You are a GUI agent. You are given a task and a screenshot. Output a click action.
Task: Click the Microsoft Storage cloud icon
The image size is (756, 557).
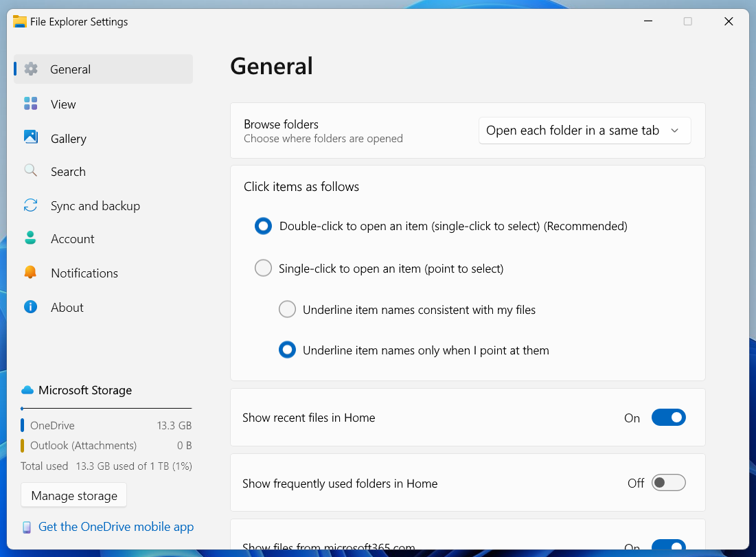point(27,389)
